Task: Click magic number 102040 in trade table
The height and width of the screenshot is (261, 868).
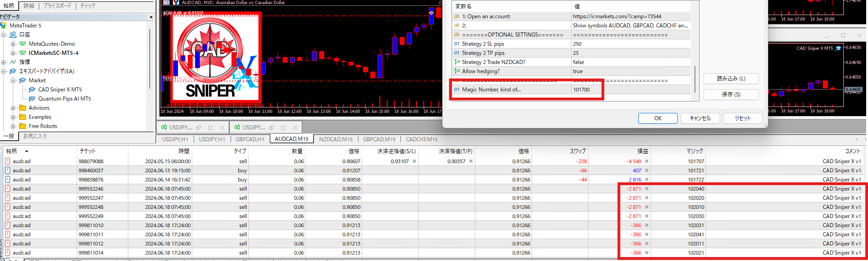Action: coord(696,189)
